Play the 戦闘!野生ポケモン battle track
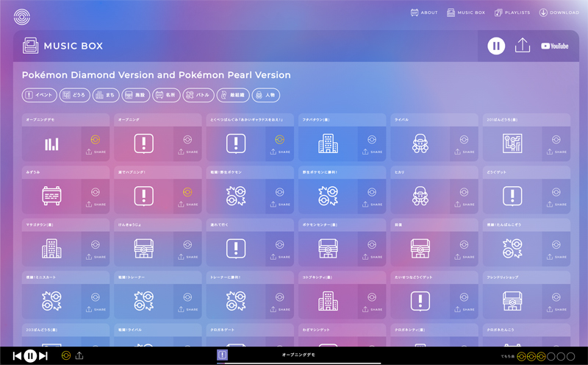The width and height of the screenshot is (588, 365). 236,196
